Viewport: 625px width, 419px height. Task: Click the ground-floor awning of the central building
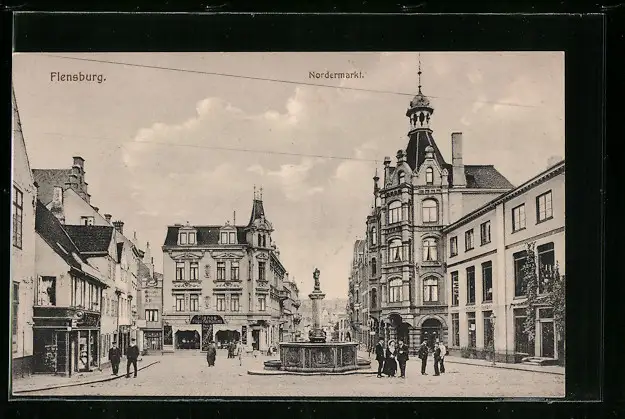[207, 320]
